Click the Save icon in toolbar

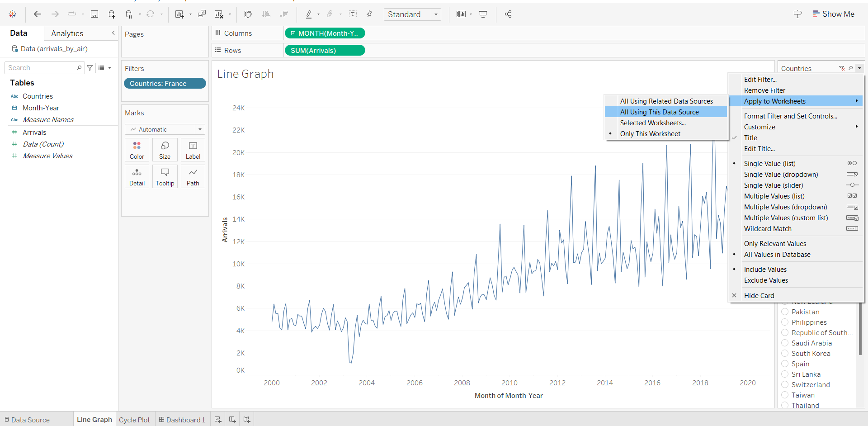pos(94,14)
